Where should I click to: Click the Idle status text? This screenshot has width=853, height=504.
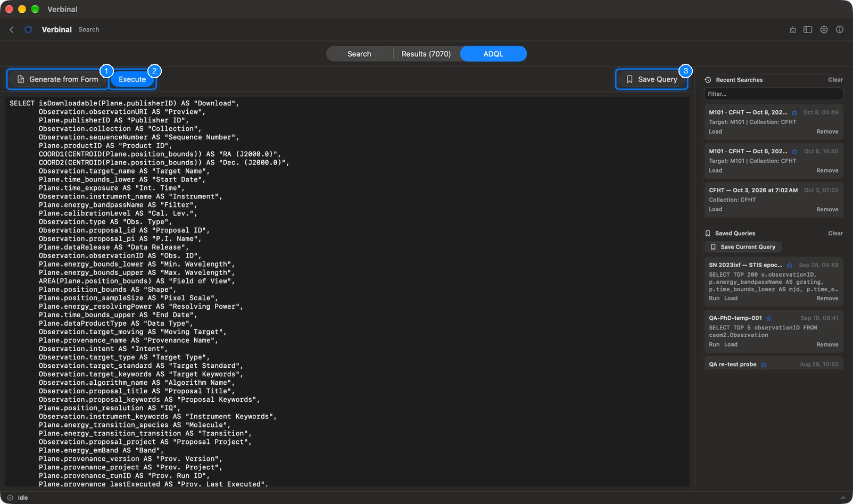click(x=23, y=498)
